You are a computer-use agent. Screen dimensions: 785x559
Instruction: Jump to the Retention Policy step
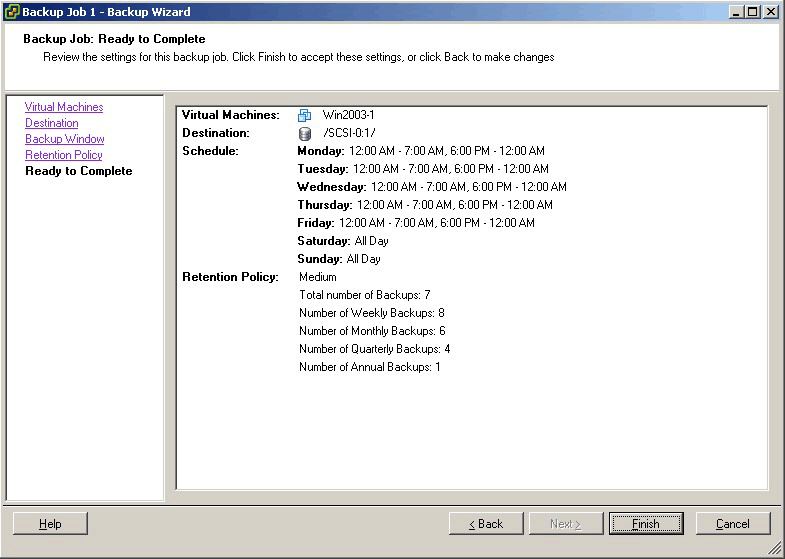[64, 155]
